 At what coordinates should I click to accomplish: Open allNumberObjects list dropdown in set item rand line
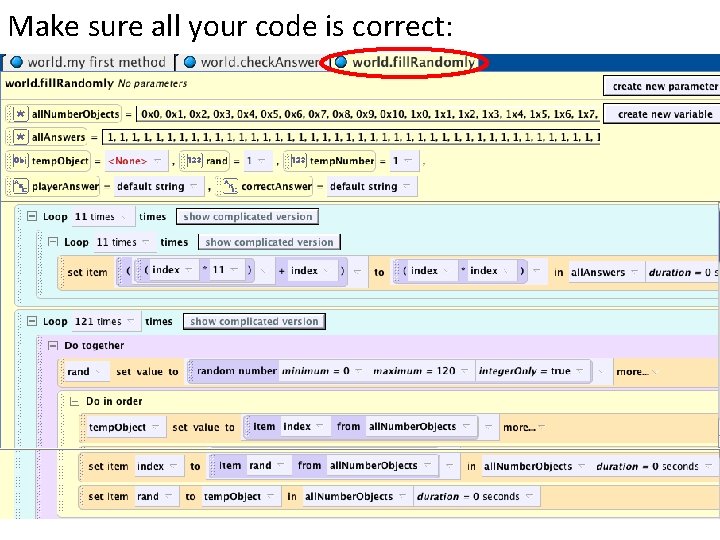point(356,496)
